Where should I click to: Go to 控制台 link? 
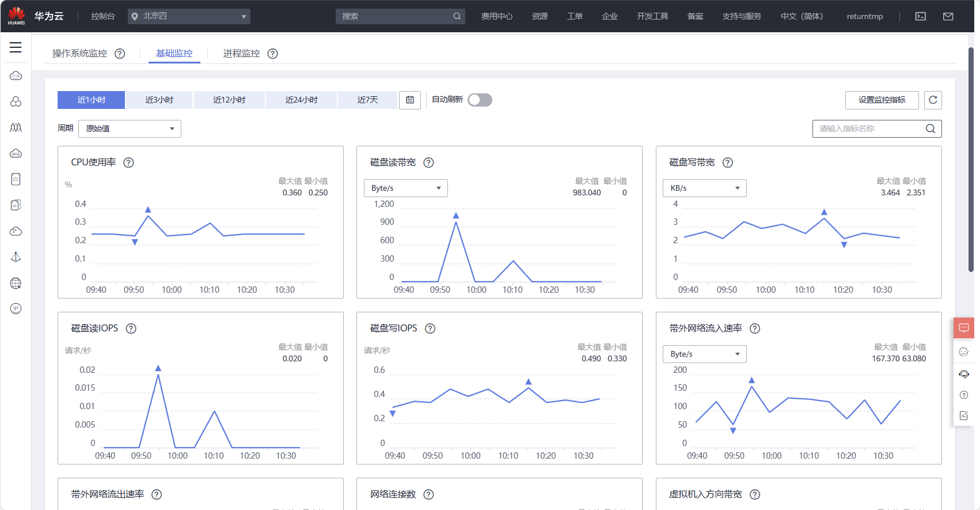tap(103, 16)
